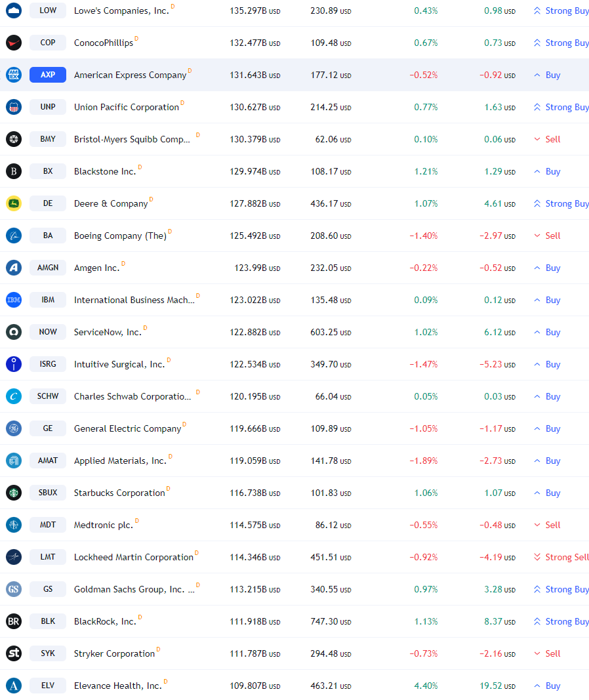Click Elevance Health's 4.40% change value
Screen dimensions: 589x700
pyautogui.click(x=426, y=686)
